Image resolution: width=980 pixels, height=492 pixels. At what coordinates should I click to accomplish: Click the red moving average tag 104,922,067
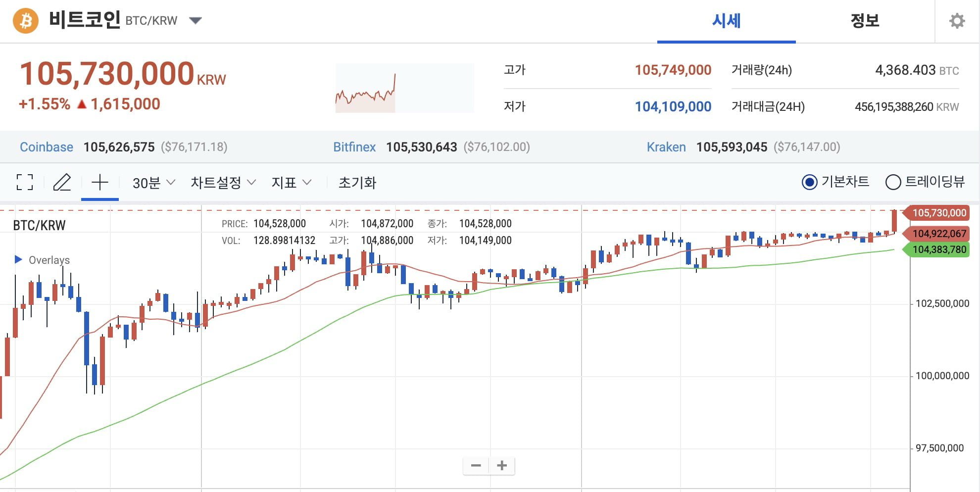tap(935, 234)
